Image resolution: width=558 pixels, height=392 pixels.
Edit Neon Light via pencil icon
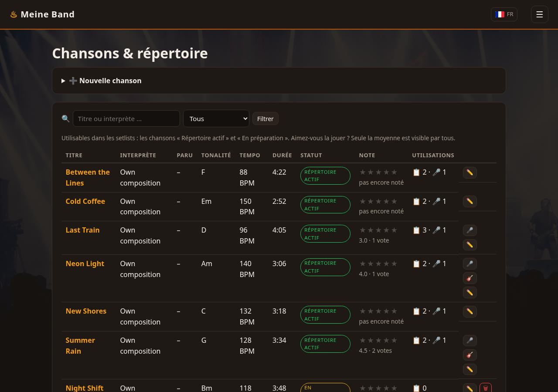470,293
